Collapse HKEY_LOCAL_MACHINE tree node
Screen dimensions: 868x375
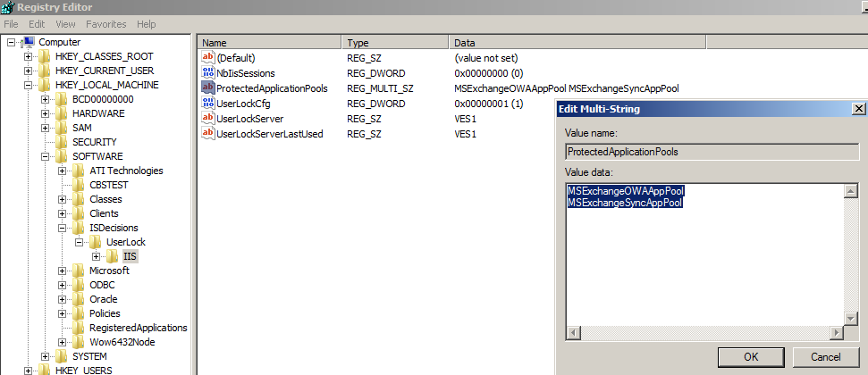pos(28,86)
